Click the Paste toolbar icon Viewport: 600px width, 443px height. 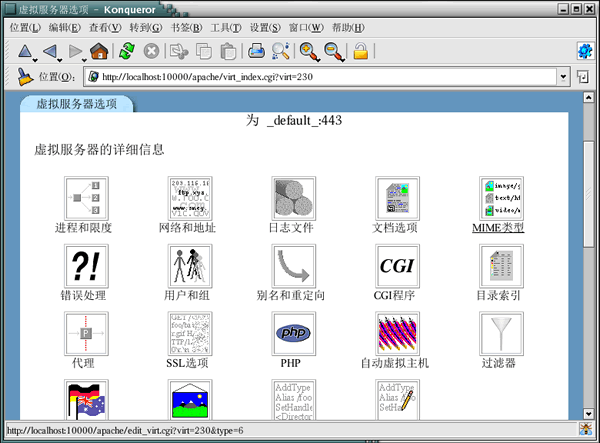tap(228, 51)
